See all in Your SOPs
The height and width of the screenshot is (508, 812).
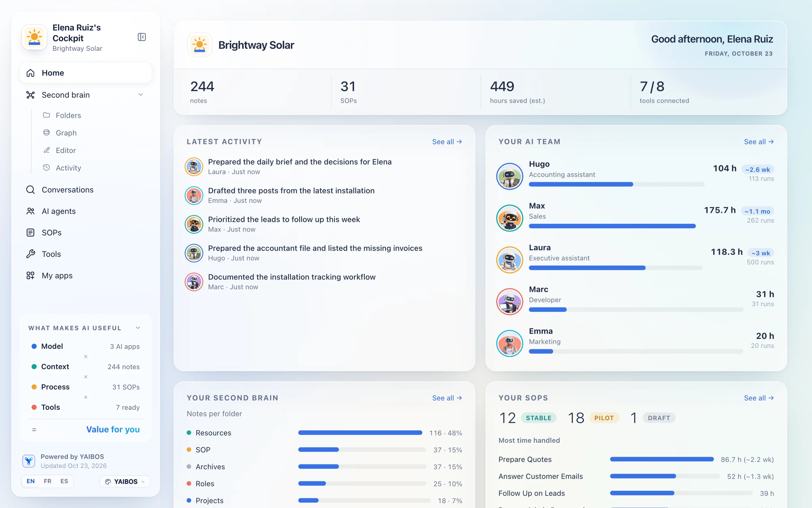pos(759,398)
